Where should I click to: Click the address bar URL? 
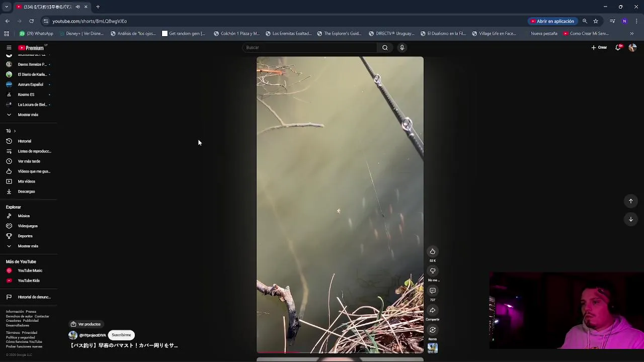point(90,21)
